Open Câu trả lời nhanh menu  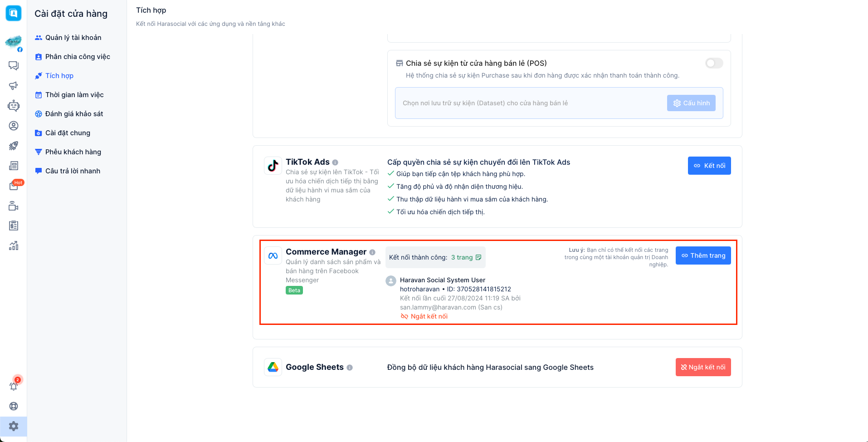click(x=73, y=171)
